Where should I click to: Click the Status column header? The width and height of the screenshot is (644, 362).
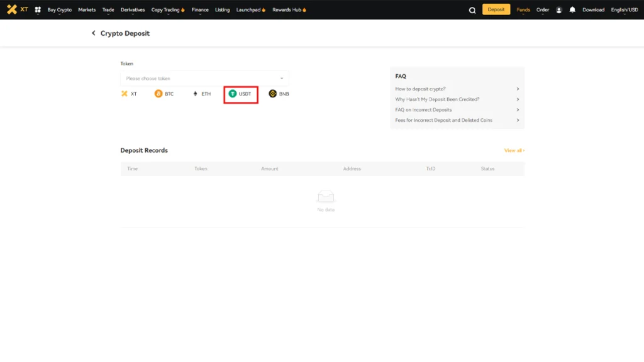coord(487,168)
